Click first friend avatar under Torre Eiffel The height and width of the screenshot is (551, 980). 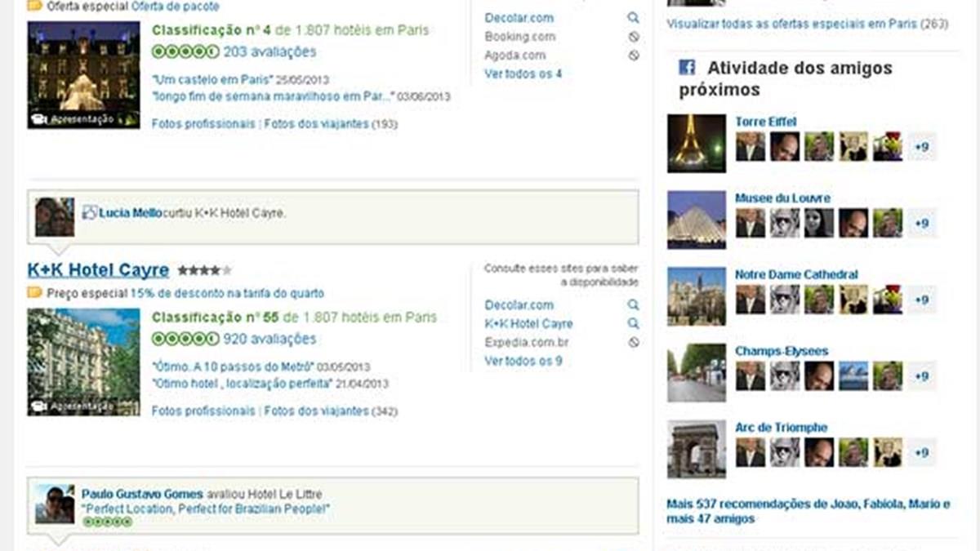(x=750, y=147)
